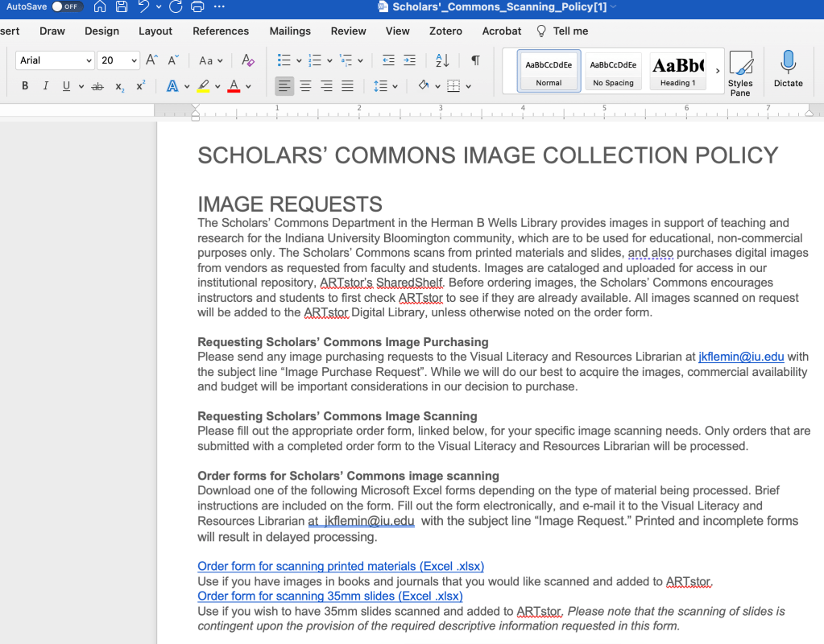Open 35mm slides order form link
This screenshot has height=644, width=824.
pos(330,596)
